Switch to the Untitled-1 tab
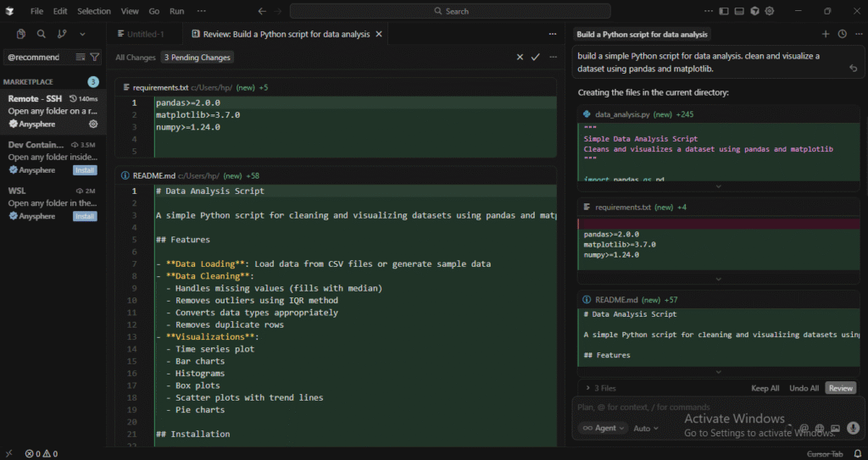This screenshot has height=460, width=868. 145,34
